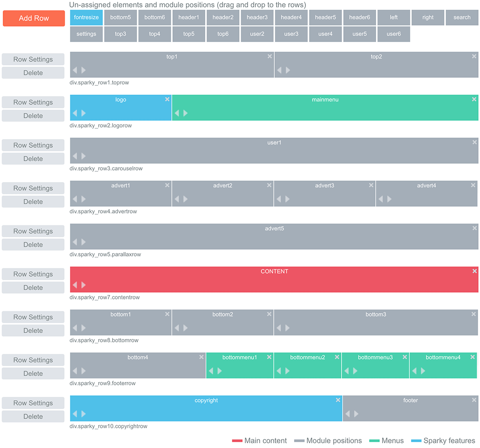Select the unassigned fontresize element
The width and height of the screenshot is (480, 448).
pyautogui.click(x=86, y=17)
